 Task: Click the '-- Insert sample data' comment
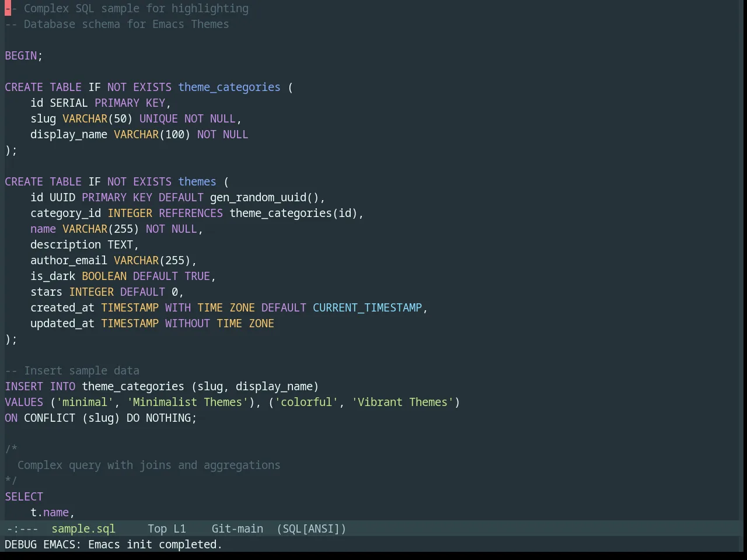[72, 370]
